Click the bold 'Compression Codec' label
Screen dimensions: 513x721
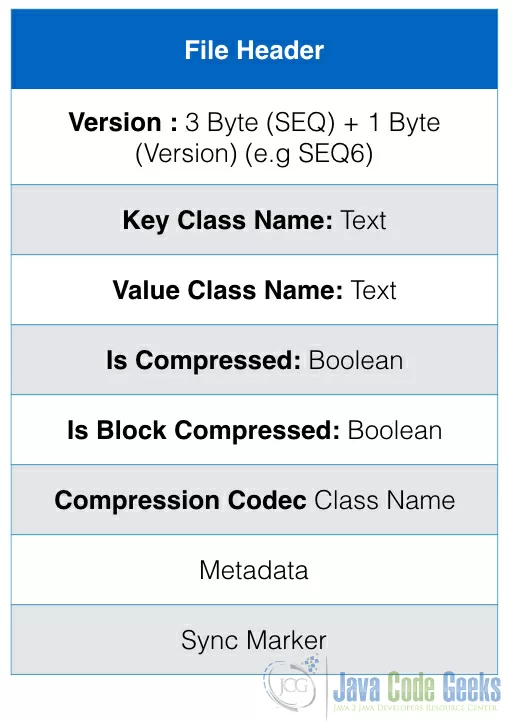coord(181,500)
